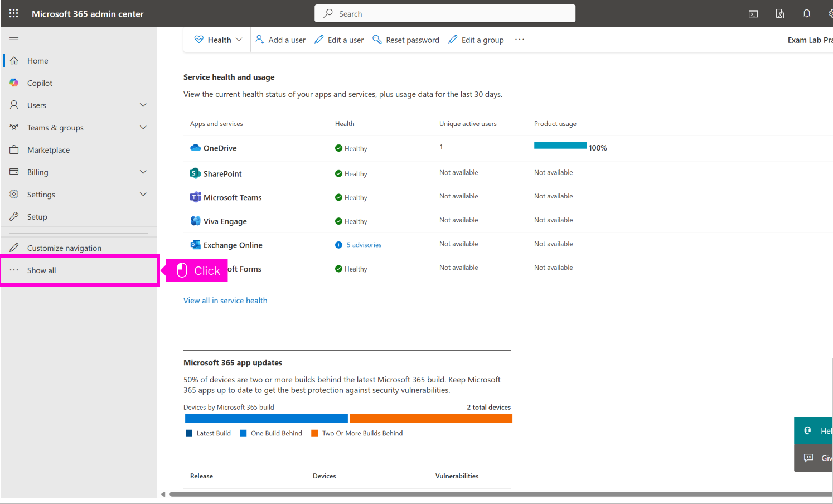Open the 5 advisories link
Image resolution: width=833 pixels, height=504 pixels.
pyautogui.click(x=364, y=245)
